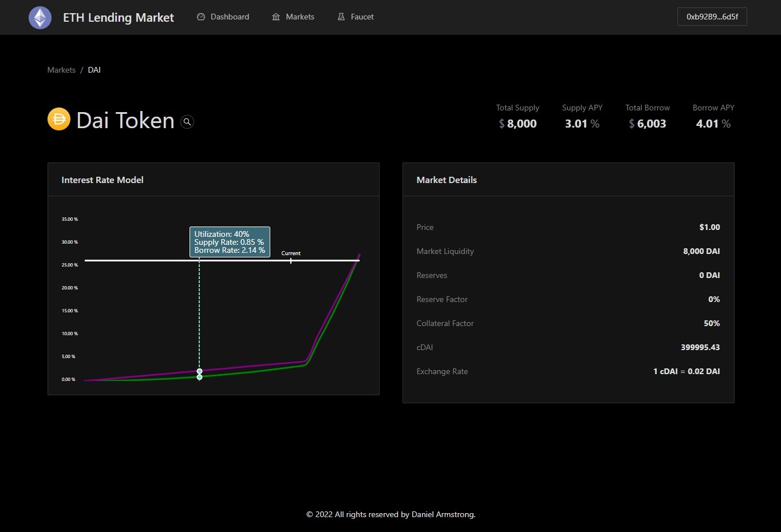
Task: Open the magnifier icon beside Dai Token
Action: coord(187,122)
